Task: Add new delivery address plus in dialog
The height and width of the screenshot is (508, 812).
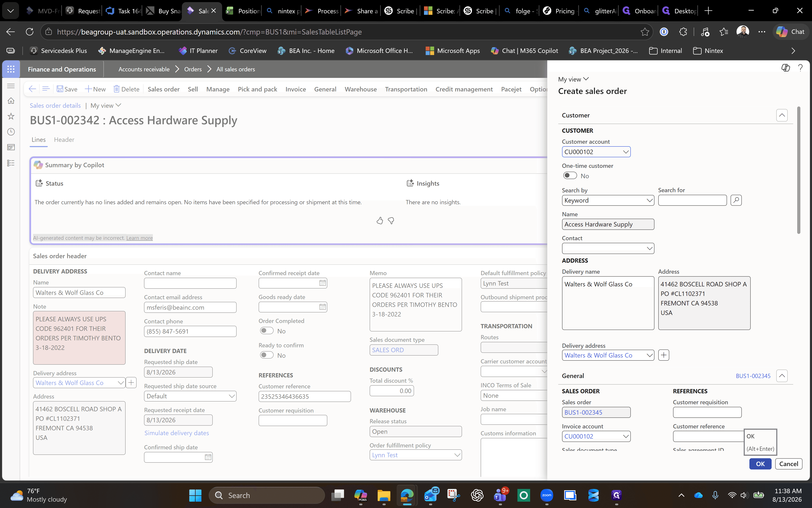Action: (663, 355)
